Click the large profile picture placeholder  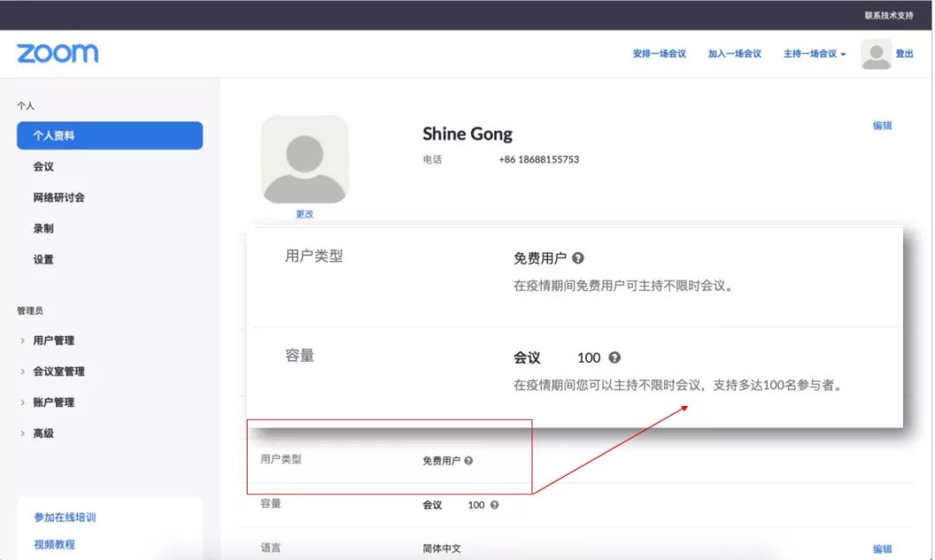[x=305, y=159]
